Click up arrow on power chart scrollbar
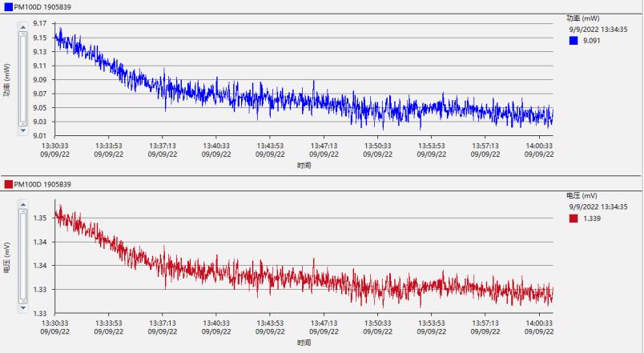The image size is (644, 353). [22, 26]
